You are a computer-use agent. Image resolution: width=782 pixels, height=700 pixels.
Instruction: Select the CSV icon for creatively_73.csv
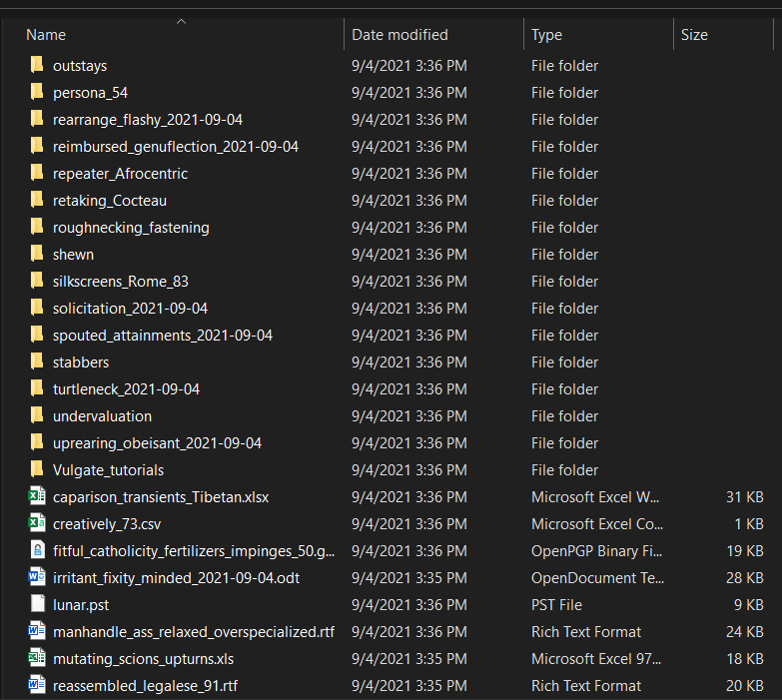[x=37, y=523]
